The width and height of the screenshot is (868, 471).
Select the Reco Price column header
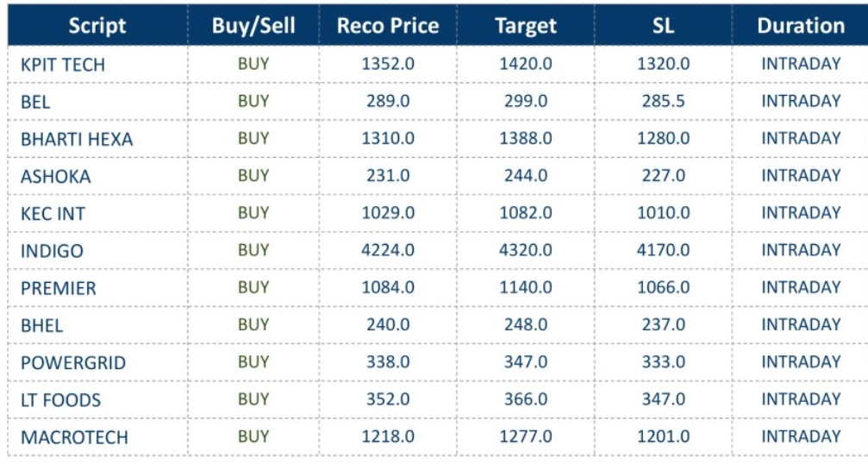pyautogui.click(x=388, y=26)
